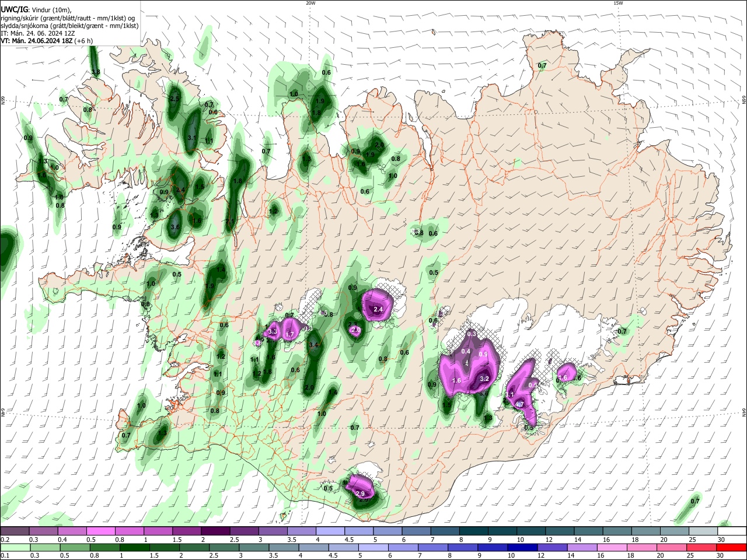Click the "VT: Mán. 24.06.2024 18Z (+6 h)" line

(46, 41)
